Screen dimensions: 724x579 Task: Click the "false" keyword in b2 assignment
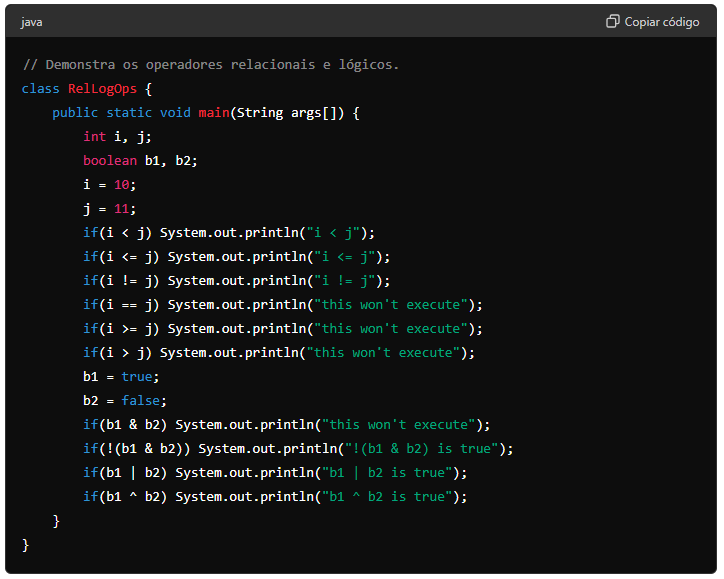click(140, 400)
